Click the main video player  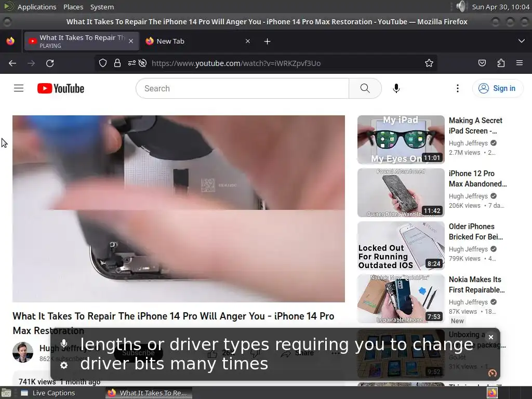[x=179, y=209]
